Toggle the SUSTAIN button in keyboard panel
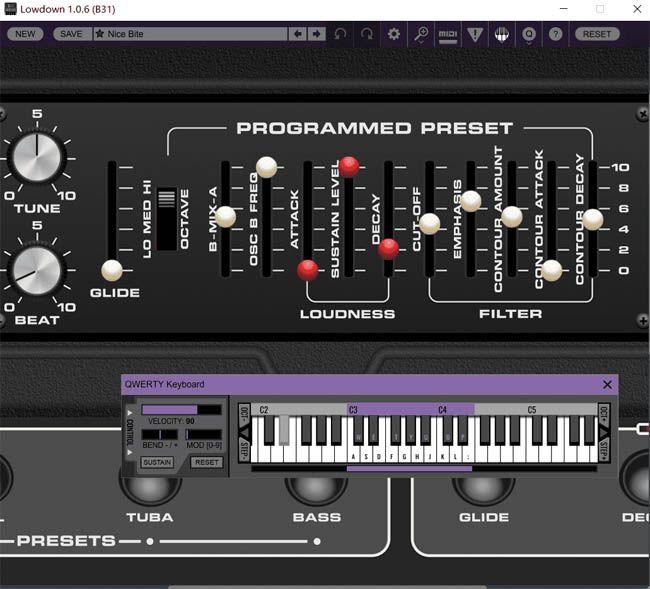This screenshot has width=650, height=589. coord(157,462)
